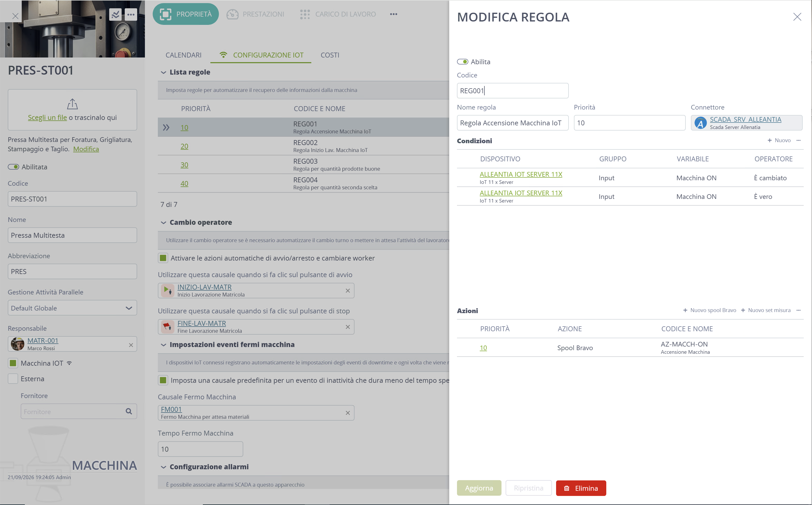Switch to the Prestazioni tab
The width and height of the screenshot is (812, 505).
point(255,14)
